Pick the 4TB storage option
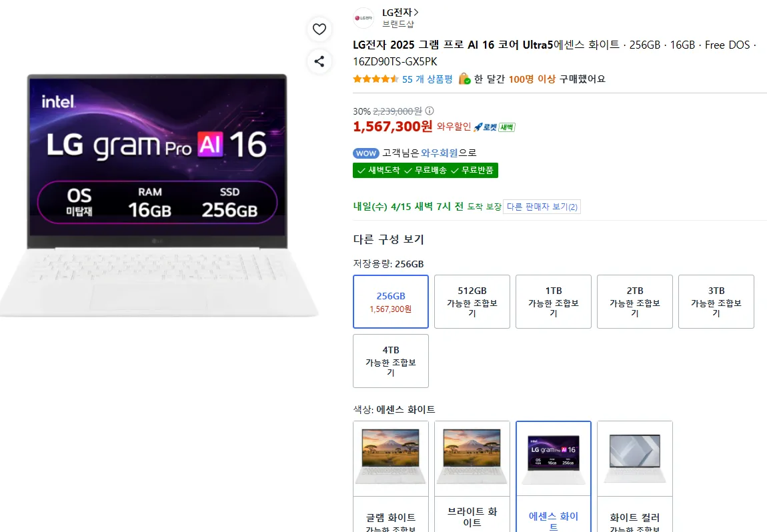 (391, 361)
